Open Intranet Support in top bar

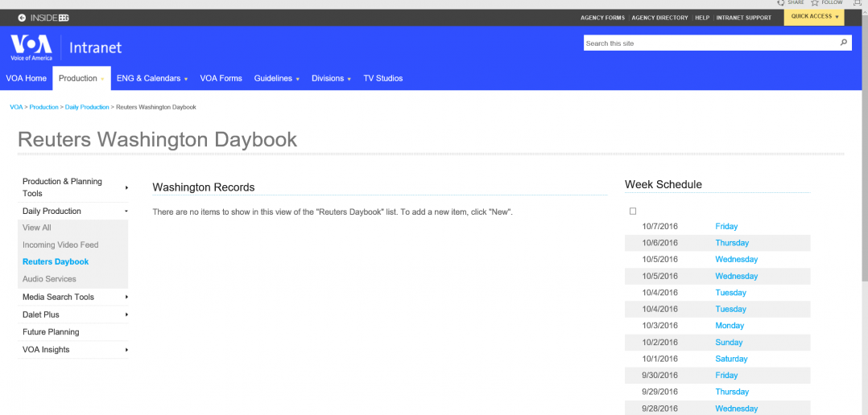pos(743,18)
